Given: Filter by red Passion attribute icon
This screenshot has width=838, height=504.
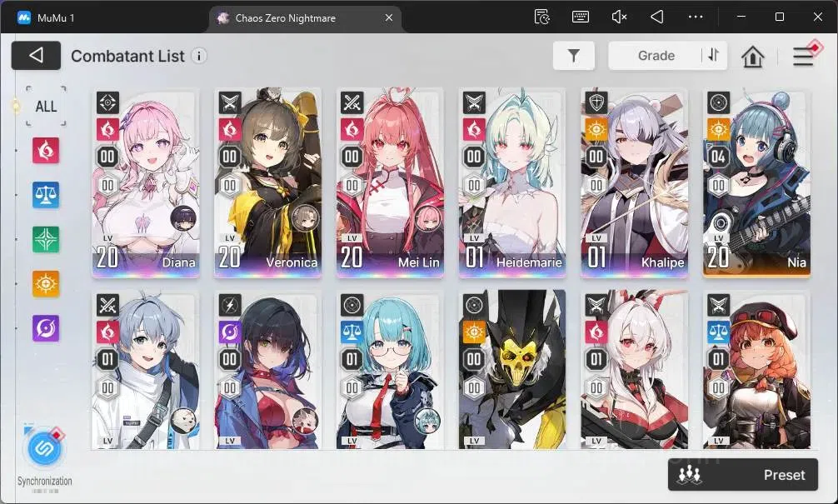Looking at the screenshot, I should (x=46, y=150).
